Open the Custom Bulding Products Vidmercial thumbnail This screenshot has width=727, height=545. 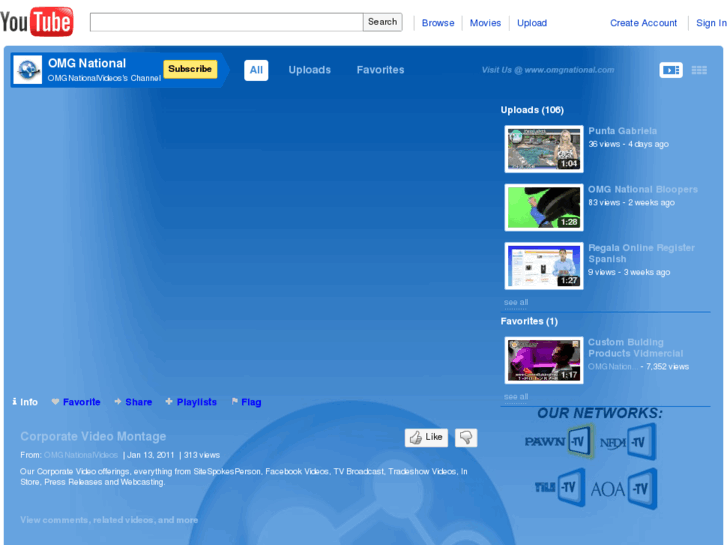[544, 360]
